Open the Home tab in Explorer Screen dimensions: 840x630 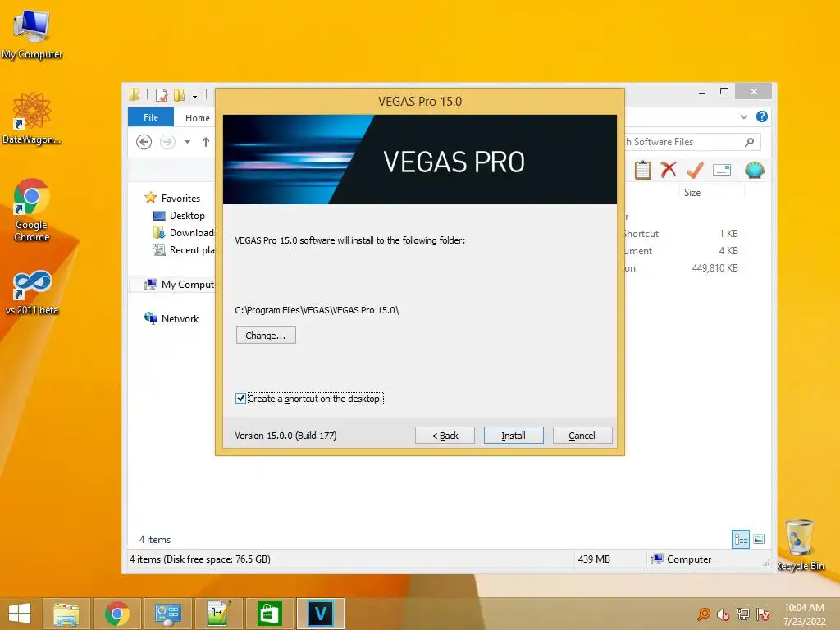[x=197, y=118]
